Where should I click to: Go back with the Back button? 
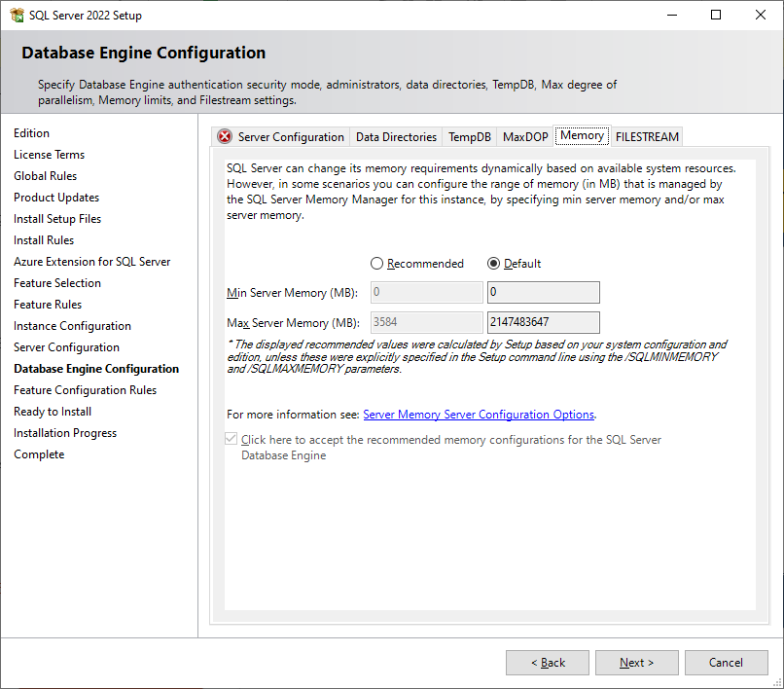tap(548, 663)
